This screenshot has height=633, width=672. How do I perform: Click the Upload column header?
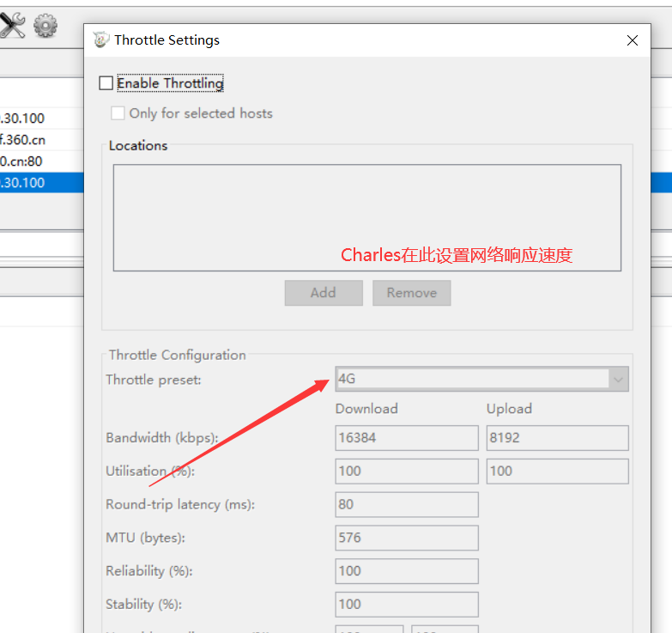coord(509,409)
